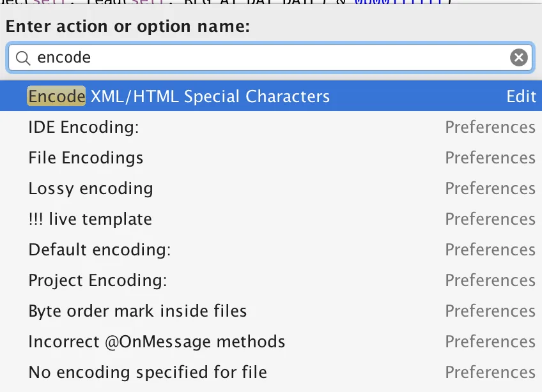The height and width of the screenshot is (392, 542).
Task: Click Preferences label beside IDE Encoding
Action: [x=490, y=127]
